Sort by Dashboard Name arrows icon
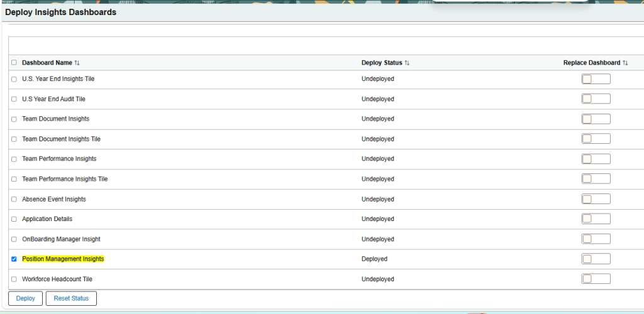This screenshot has width=644, height=314. click(77, 63)
